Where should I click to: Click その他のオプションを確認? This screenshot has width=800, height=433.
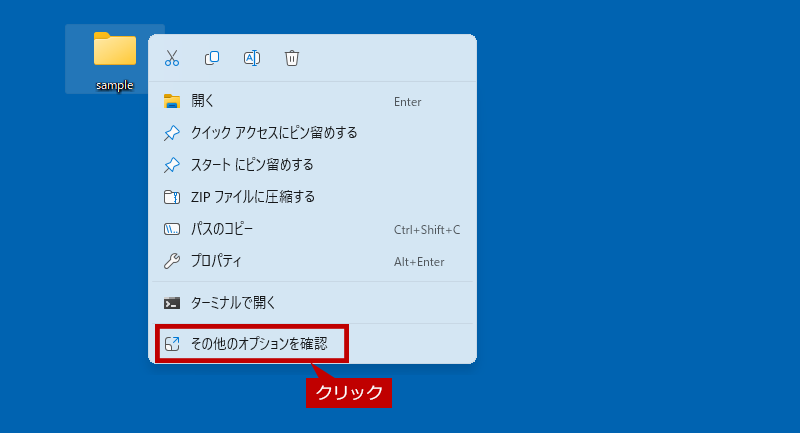pos(312,344)
